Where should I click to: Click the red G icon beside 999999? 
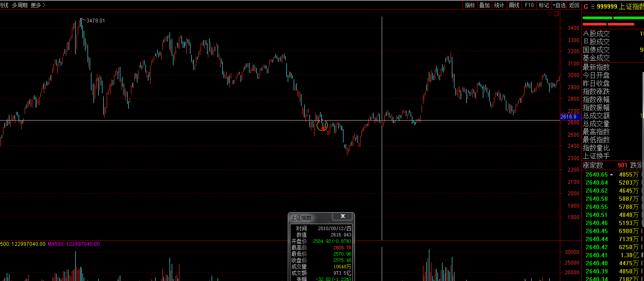(x=585, y=6)
